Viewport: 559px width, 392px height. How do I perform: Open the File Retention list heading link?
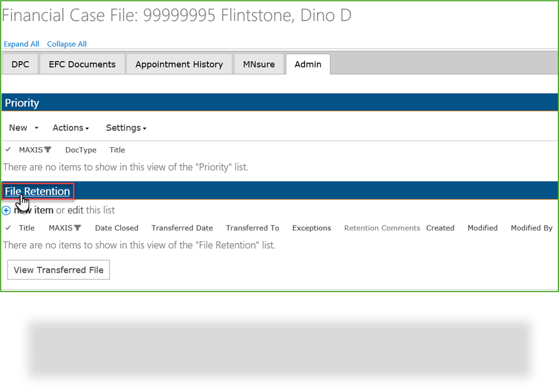click(38, 192)
